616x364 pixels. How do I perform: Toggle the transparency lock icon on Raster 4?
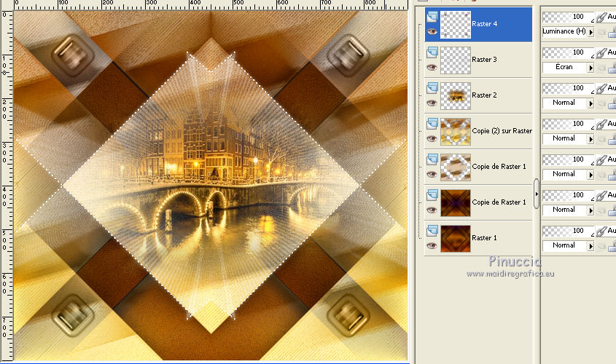pos(612,32)
